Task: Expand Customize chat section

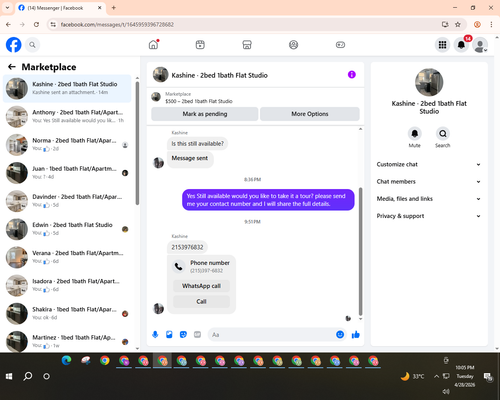Action: click(429, 164)
